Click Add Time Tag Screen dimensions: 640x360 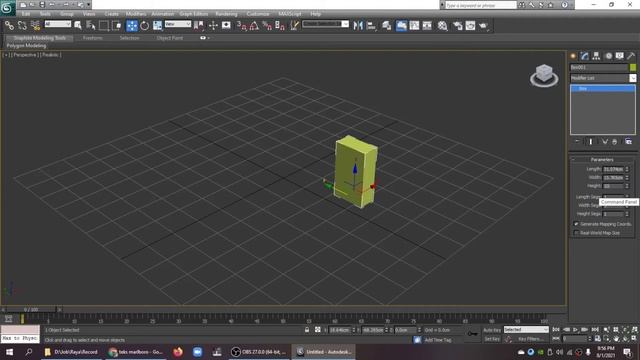click(438, 340)
